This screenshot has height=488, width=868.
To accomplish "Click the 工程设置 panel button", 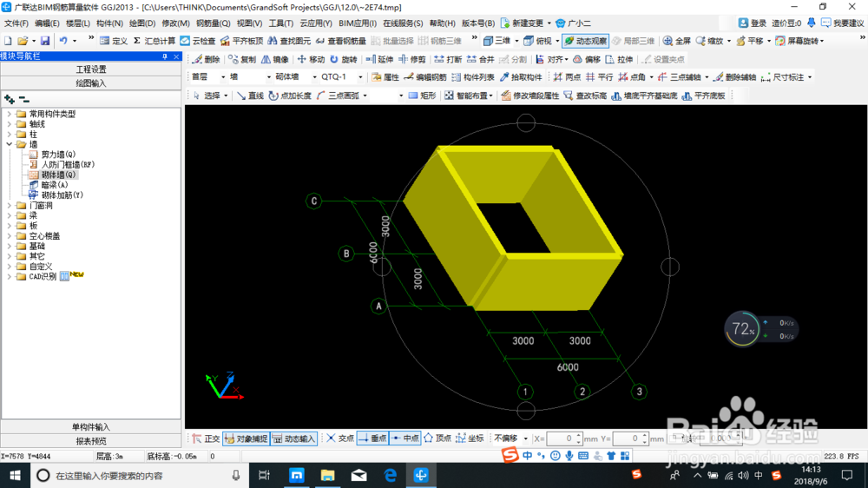I will pyautogui.click(x=91, y=69).
